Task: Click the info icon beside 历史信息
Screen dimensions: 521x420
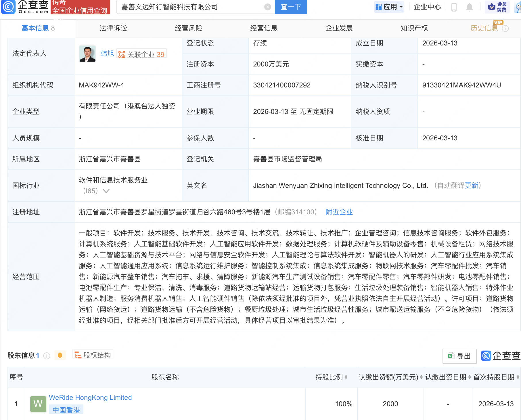Action: tap(505, 28)
